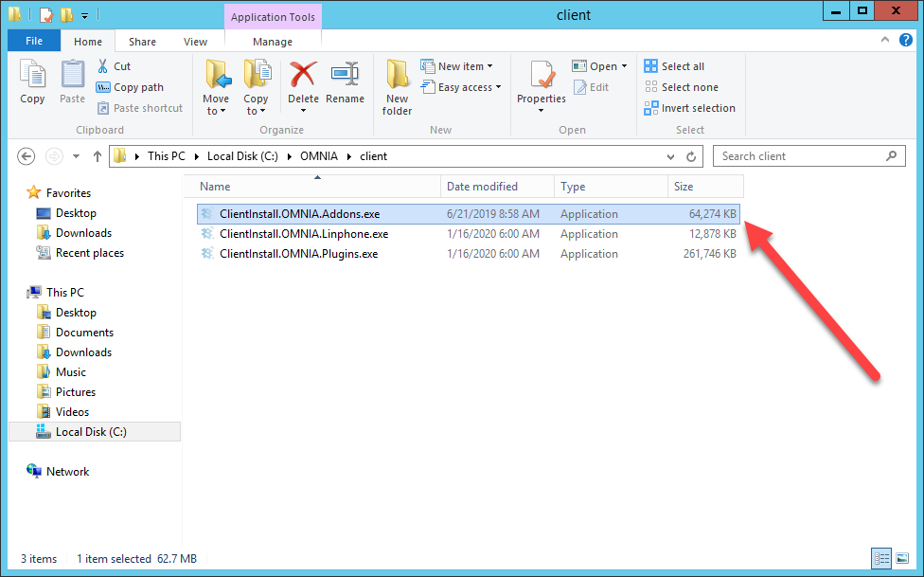
Task: Click Local Disk (C:) in the address bar
Action: click(242, 156)
